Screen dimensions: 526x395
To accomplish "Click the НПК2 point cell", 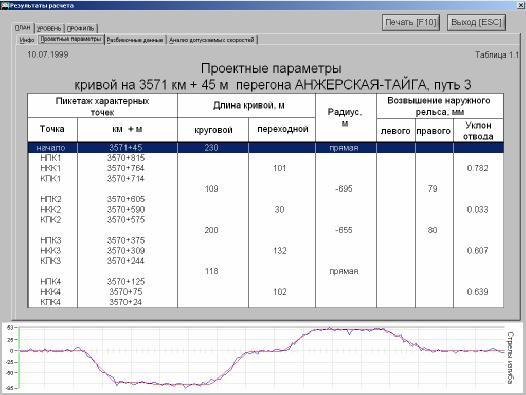I will (51, 199).
